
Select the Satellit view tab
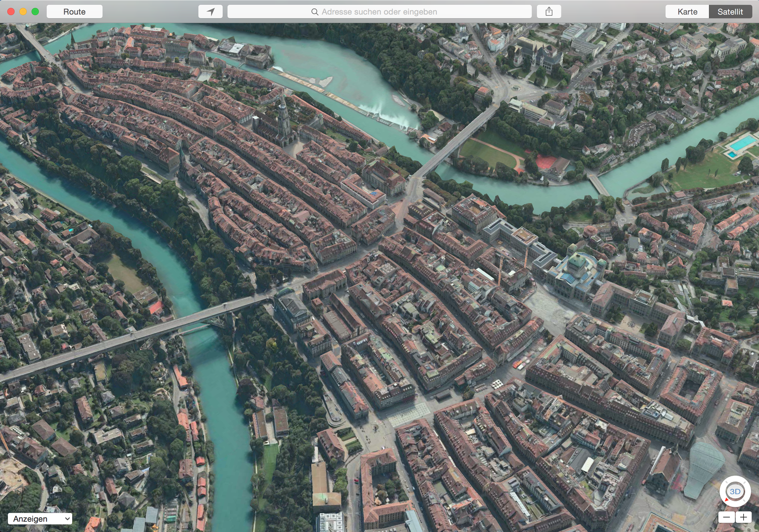730,12
